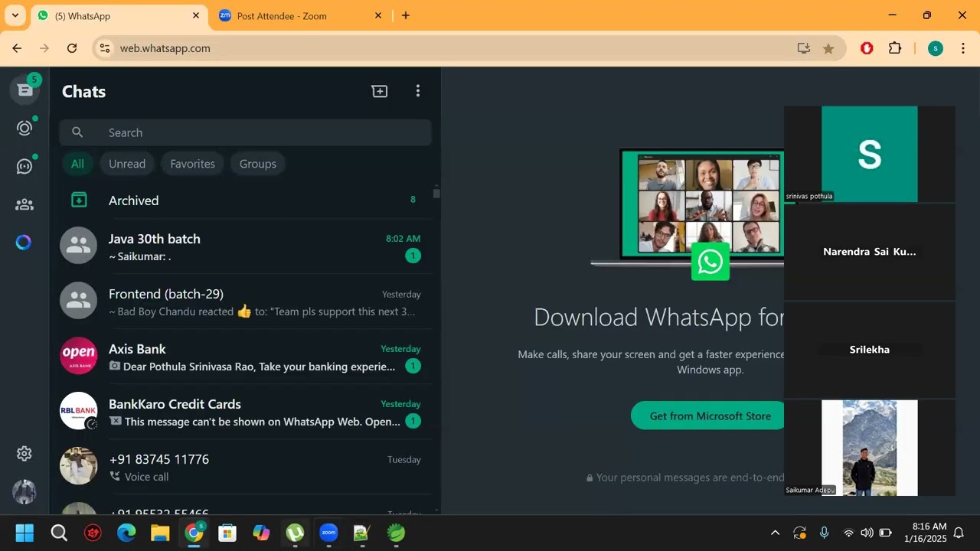Screen dimensions: 980x551
Task: Select the Groups chat filter
Action: click(x=257, y=164)
